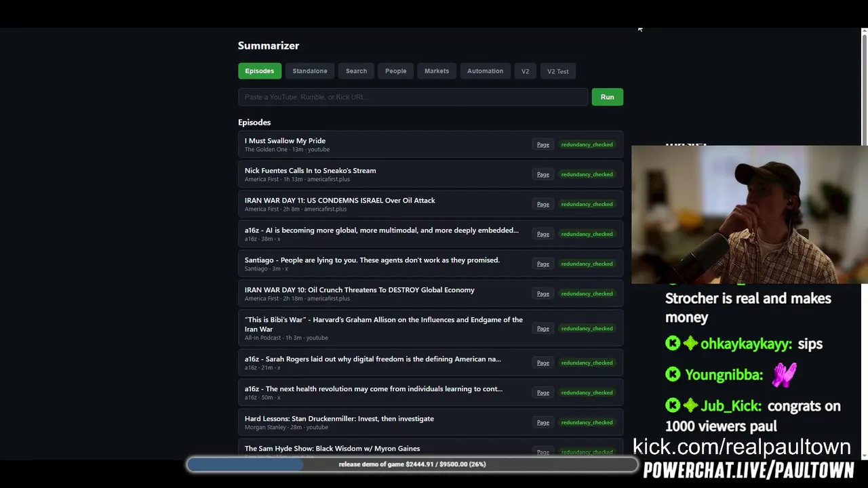Open Page for IRAN WAR DAY 11 episode
This screenshot has width=868, height=488.
[543, 204]
